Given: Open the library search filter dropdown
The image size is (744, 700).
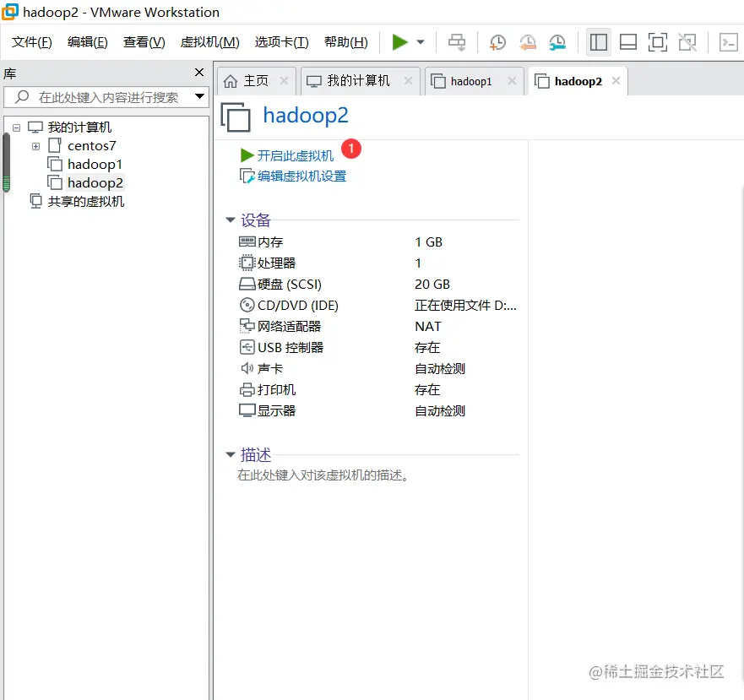Looking at the screenshot, I should (200, 97).
